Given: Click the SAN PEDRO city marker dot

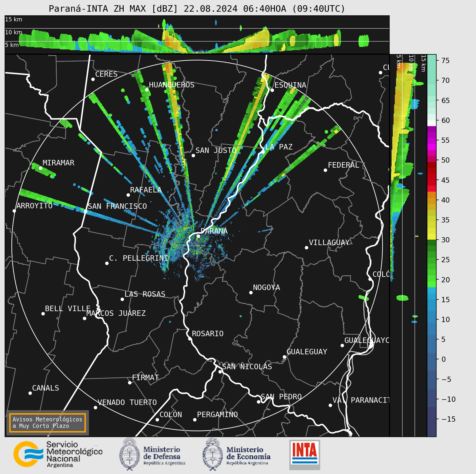Looking at the screenshot, I should pos(258,402).
